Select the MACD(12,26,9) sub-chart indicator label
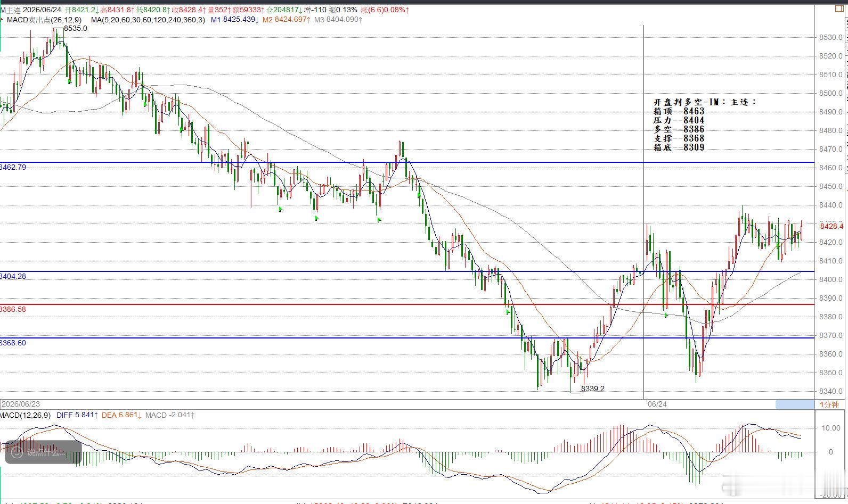The image size is (848, 504). click(x=26, y=415)
